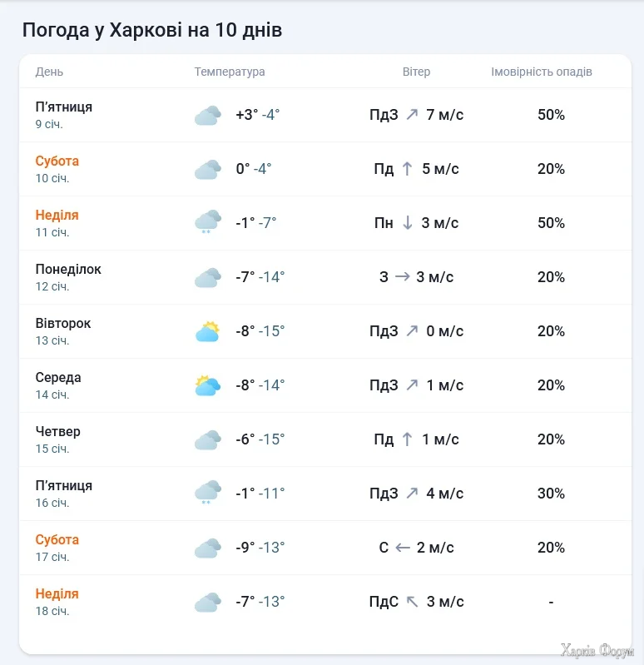Click the down wind arrow for Пн 3 м/с
Image resolution: width=644 pixels, height=665 pixels.
(x=407, y=223)
